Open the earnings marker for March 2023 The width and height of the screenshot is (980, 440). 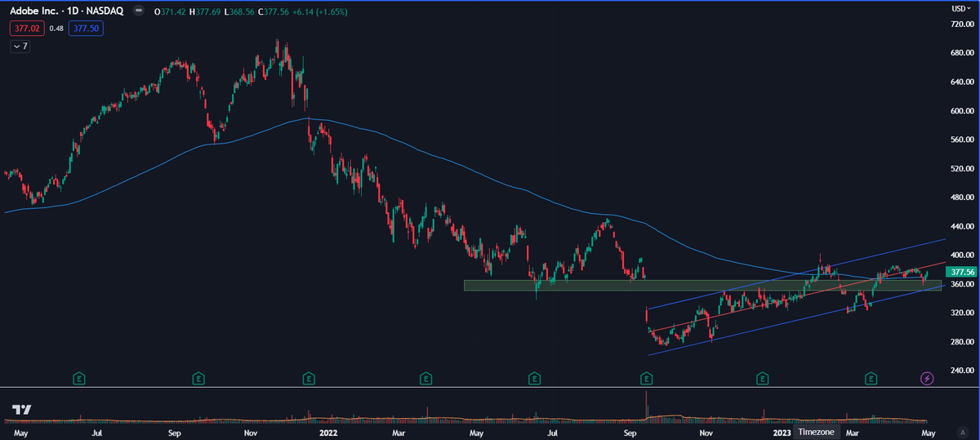(871, 378)
